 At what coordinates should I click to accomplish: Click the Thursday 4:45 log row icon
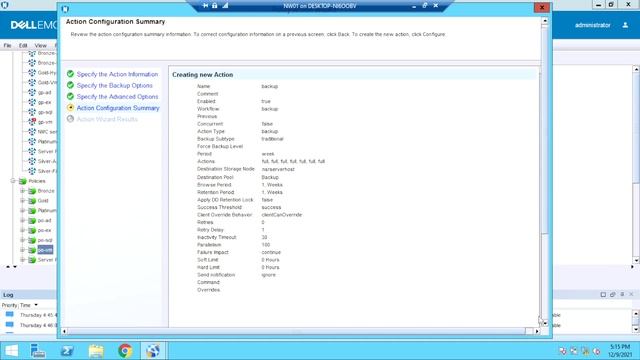click(9, 314)
